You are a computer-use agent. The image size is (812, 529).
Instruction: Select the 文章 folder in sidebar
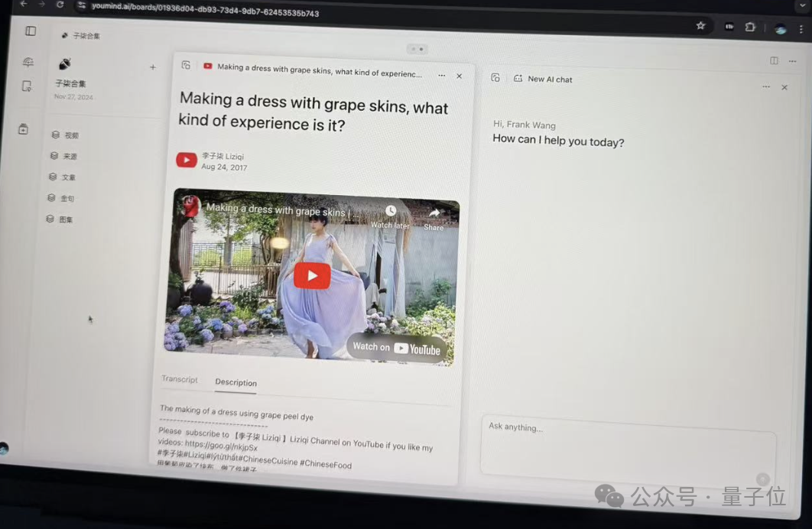tap(62, 177)
